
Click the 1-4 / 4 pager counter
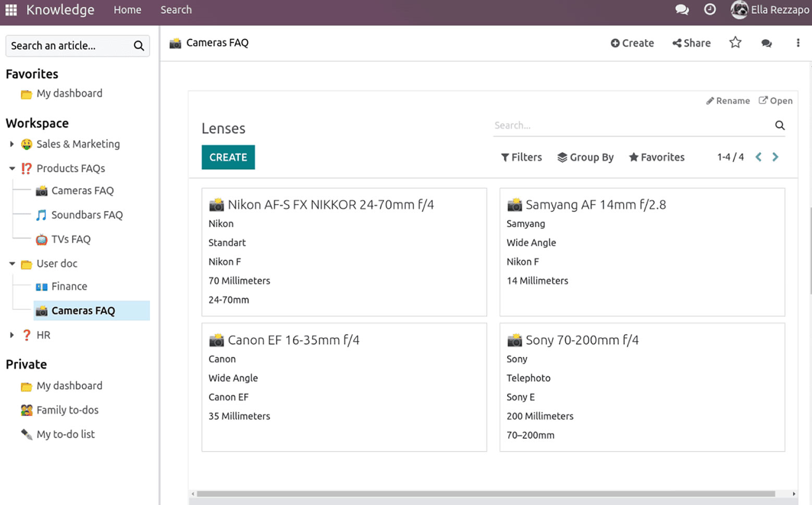[x=730, y=157]
